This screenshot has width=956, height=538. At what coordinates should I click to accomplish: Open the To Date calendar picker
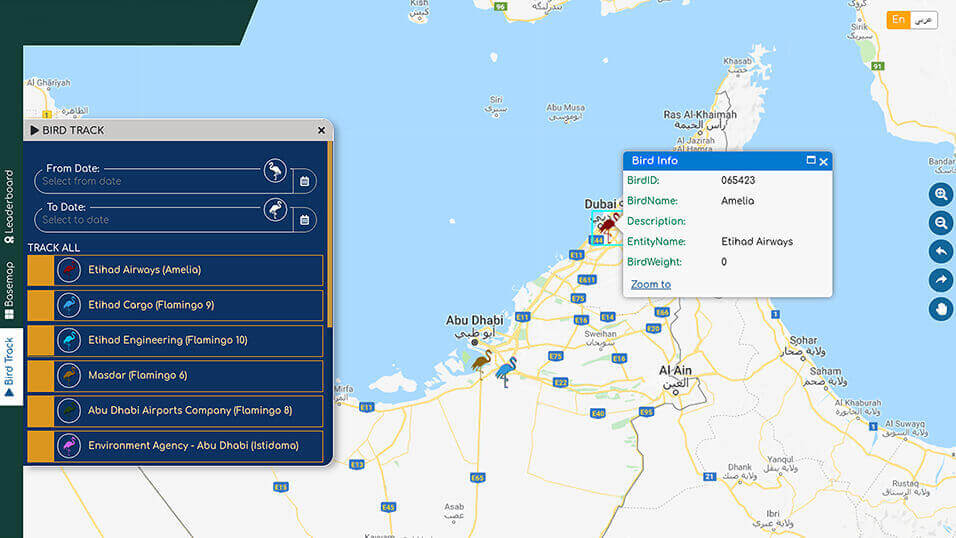(x=305, y=220)
